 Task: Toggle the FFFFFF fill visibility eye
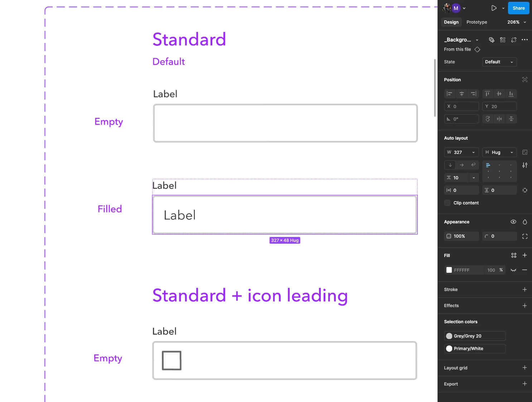[513, 270]
